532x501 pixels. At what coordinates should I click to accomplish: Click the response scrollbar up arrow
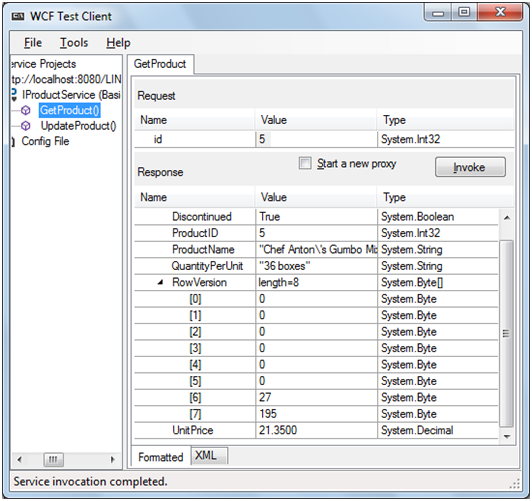507,218
